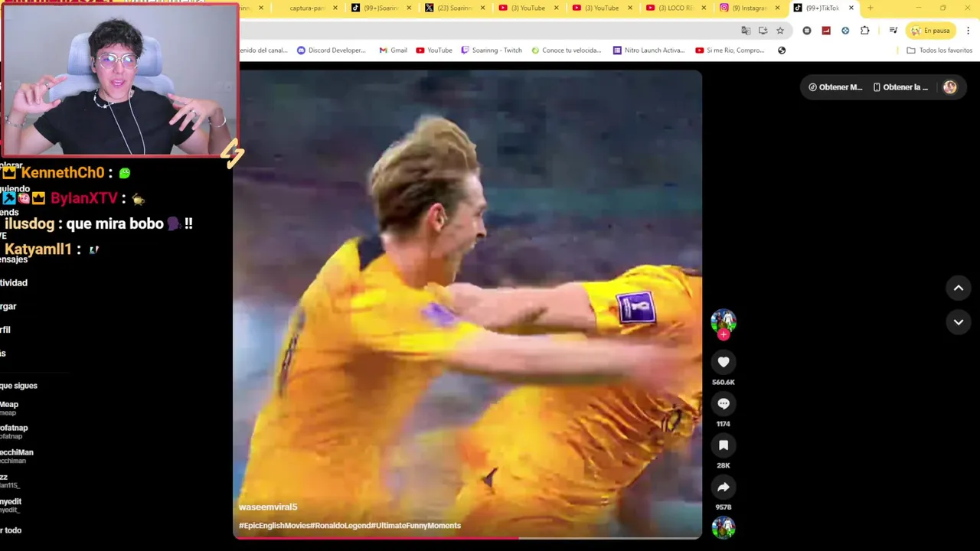Click the translate page icon
This screenshot has height=551, width=980.
click(746, 31)
